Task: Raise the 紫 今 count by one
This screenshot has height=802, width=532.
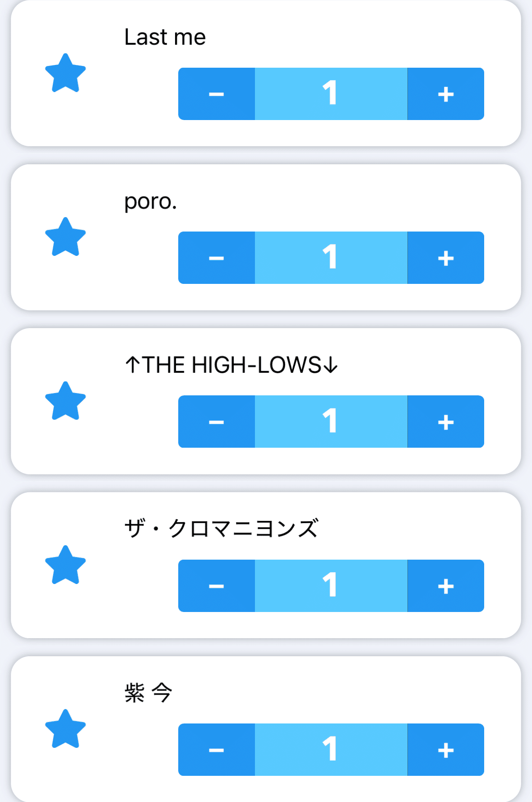Action: click(x=445, y=750)
